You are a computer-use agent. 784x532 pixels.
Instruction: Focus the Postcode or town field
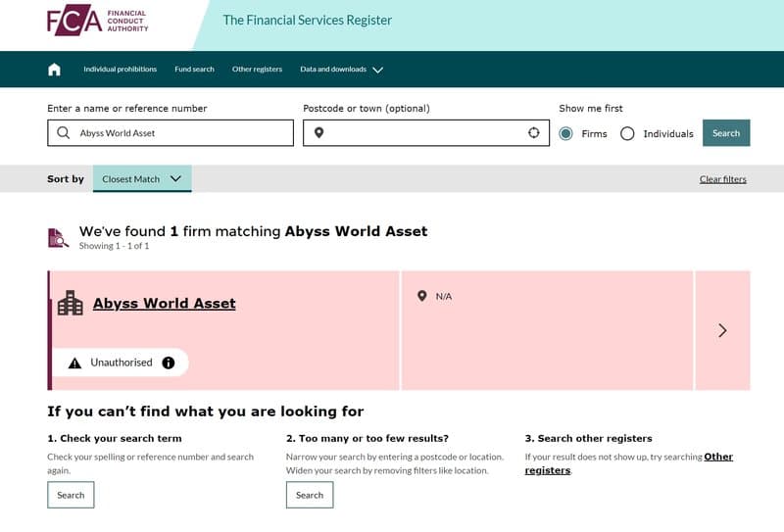click(426, 133)
